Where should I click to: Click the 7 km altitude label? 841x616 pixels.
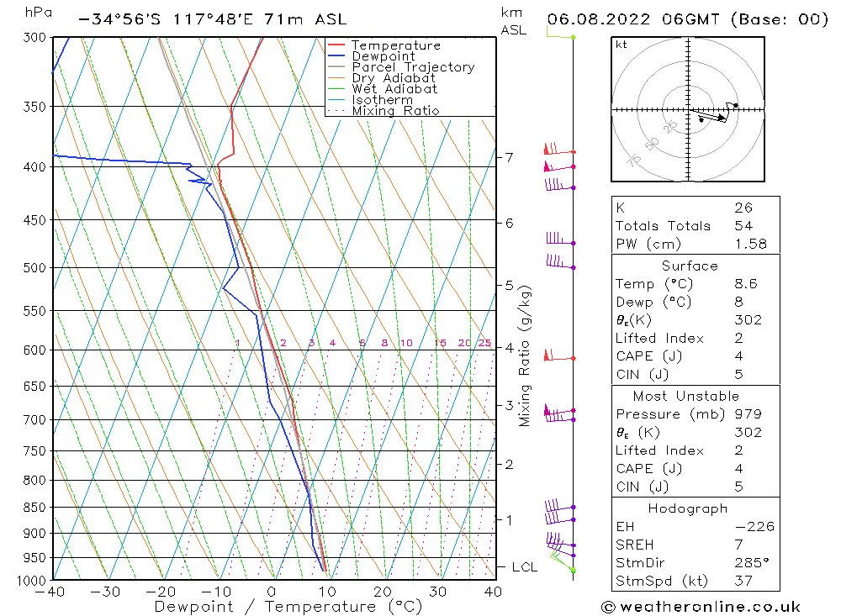pos(509,158)
